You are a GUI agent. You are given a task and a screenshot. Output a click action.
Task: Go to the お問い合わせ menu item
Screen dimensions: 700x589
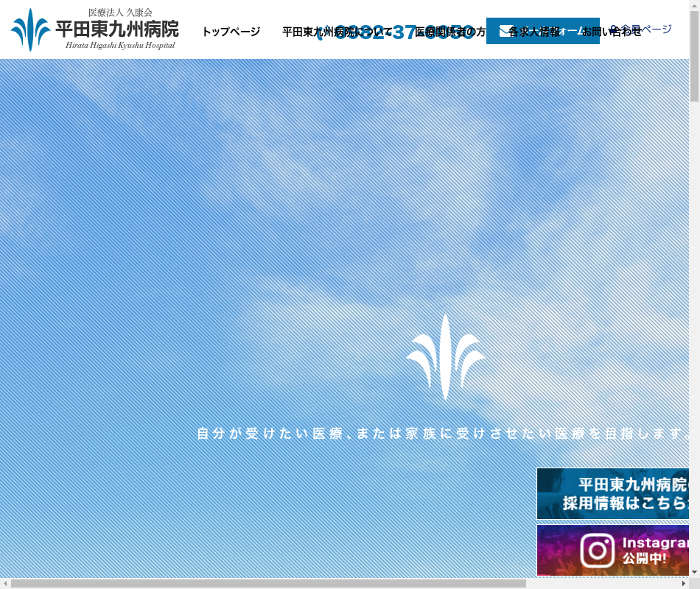pos(612,32)
